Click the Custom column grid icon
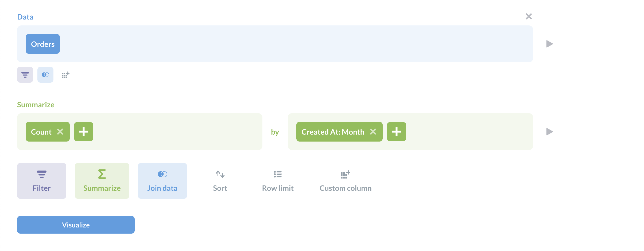 345,174
